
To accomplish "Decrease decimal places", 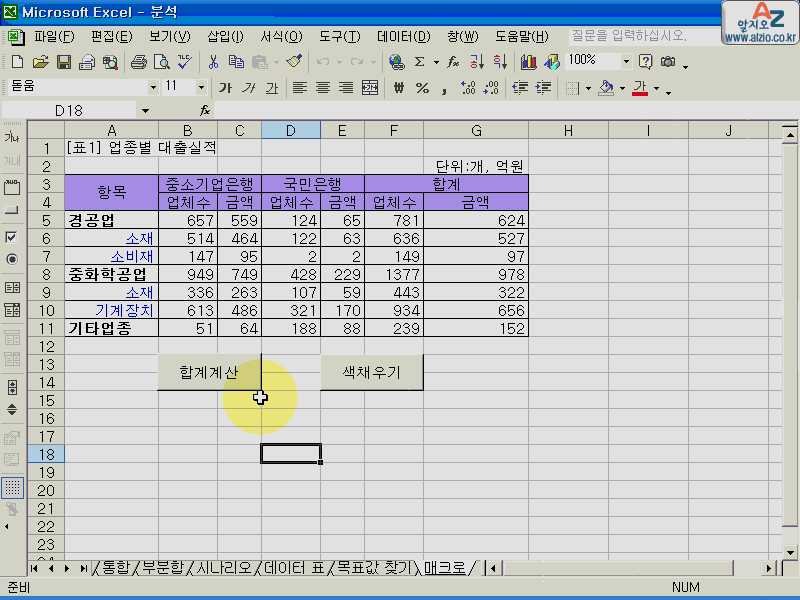I will (491, 88).
